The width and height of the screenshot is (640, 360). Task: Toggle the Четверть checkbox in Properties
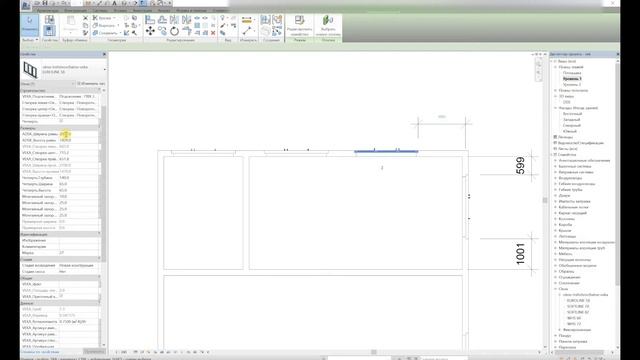tap(61, 121)
